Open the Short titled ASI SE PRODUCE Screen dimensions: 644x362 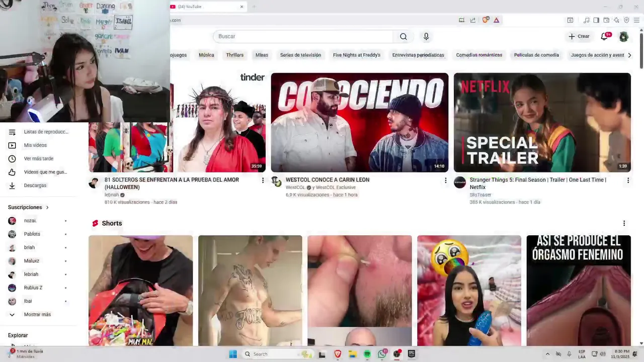579,291
